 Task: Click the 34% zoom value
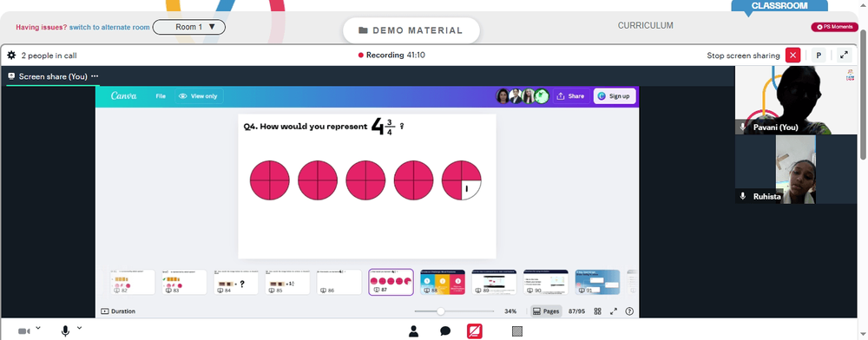(x=510, y=311)
